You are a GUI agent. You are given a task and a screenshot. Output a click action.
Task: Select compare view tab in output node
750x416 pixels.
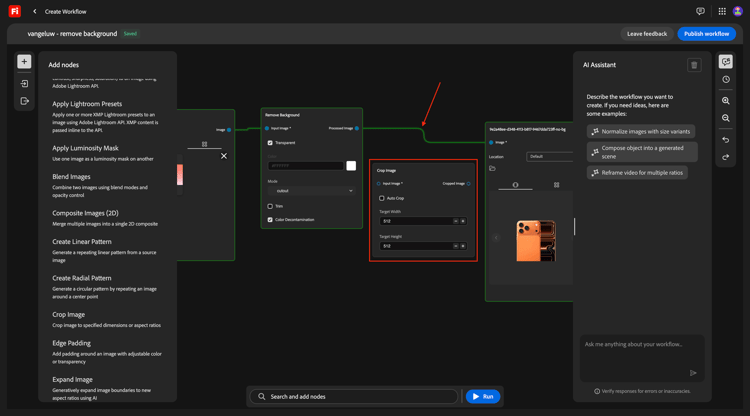(515, 185)
